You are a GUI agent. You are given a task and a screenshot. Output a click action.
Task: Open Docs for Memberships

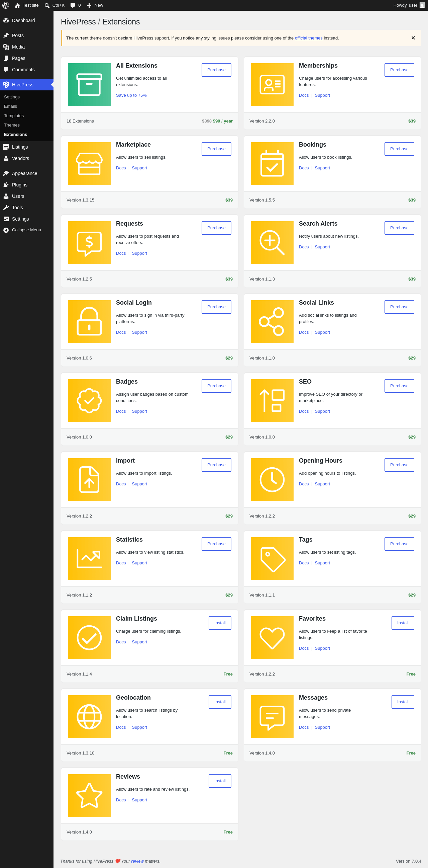[x=304, y=95]
